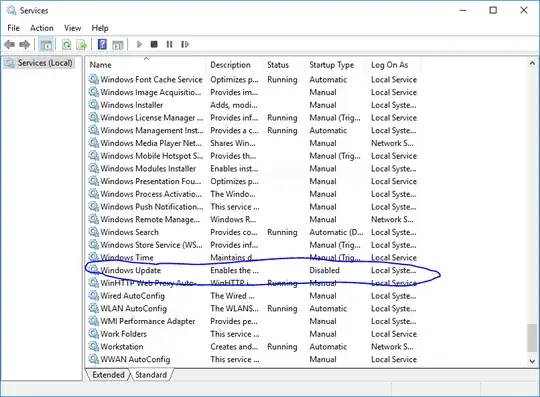The height and width of the screenshot is (397, 540).
Task: Toggle the Show/Hide Action Pane icon
Action: [117, 44]
